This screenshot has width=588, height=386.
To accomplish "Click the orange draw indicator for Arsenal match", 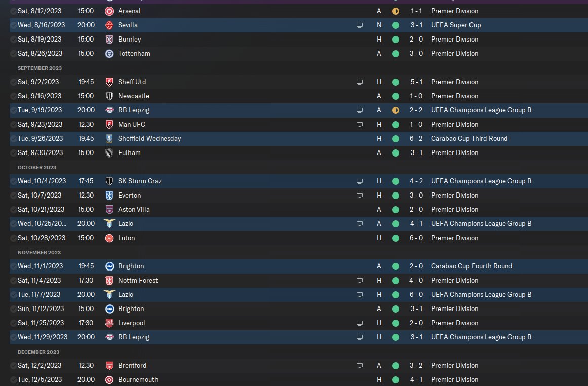I will pyautogui.click(x=395, y=11).
